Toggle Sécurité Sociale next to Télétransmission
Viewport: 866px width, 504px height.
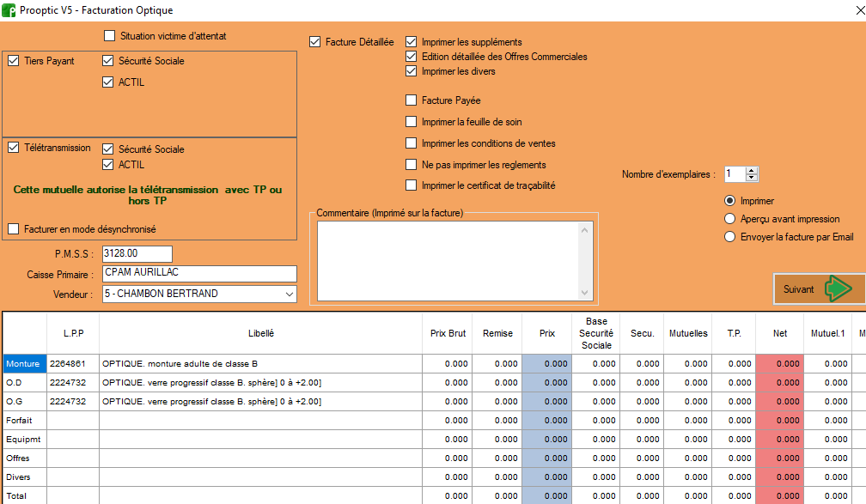[x=107, y=149]
